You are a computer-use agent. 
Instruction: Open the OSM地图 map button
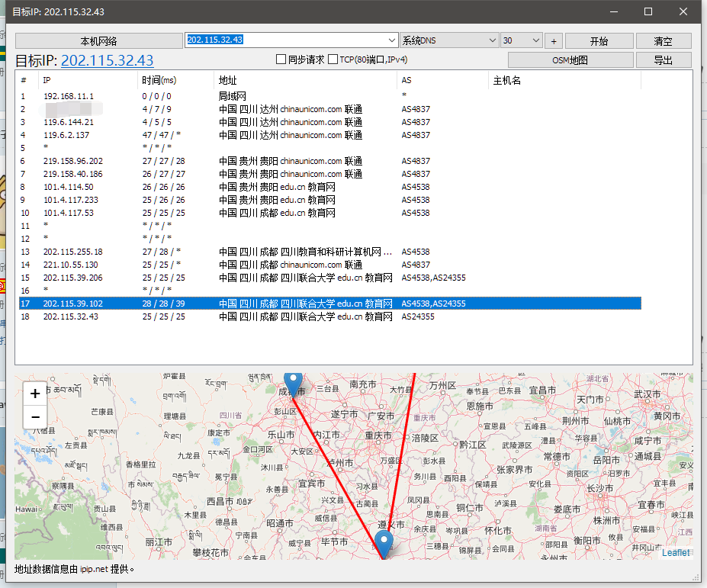coord(570,60)
